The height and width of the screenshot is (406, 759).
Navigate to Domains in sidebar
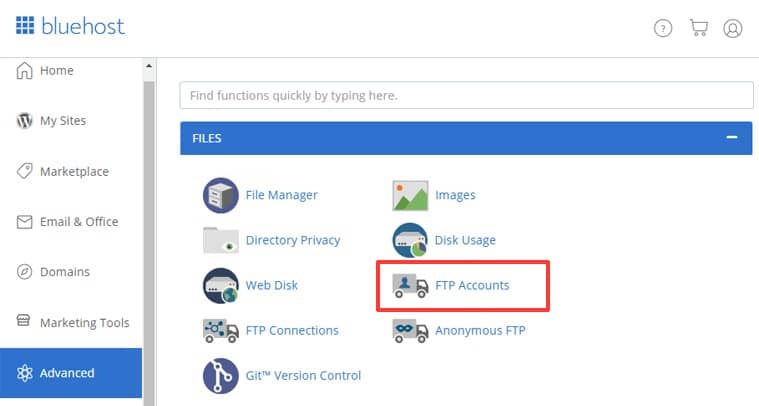tap(64, 271)
